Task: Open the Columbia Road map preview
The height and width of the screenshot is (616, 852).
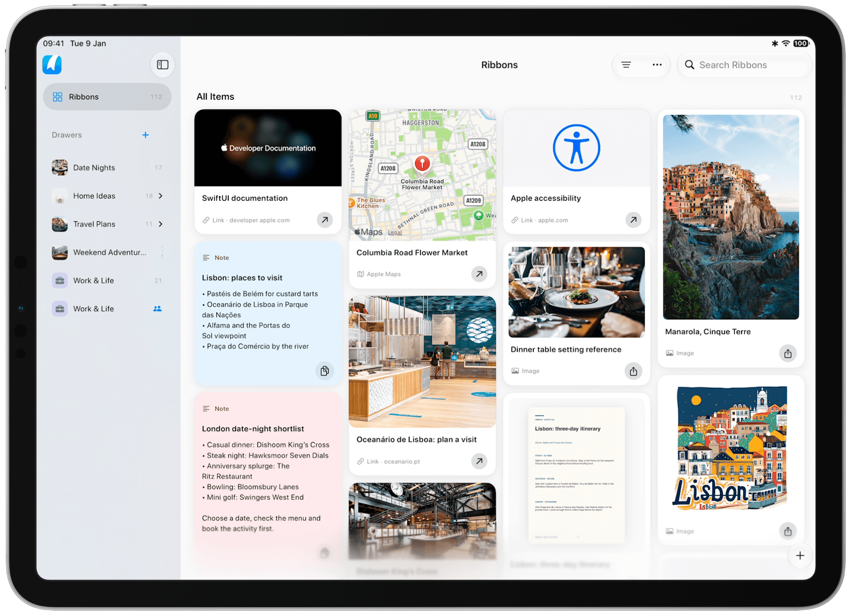Action: point(422,175)
